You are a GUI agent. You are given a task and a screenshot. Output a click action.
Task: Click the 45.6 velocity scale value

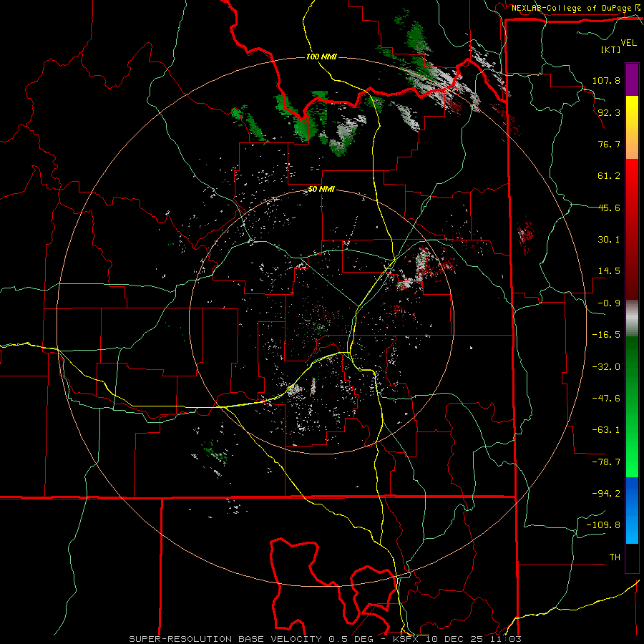pyautogui.click(x=609, y=208)
